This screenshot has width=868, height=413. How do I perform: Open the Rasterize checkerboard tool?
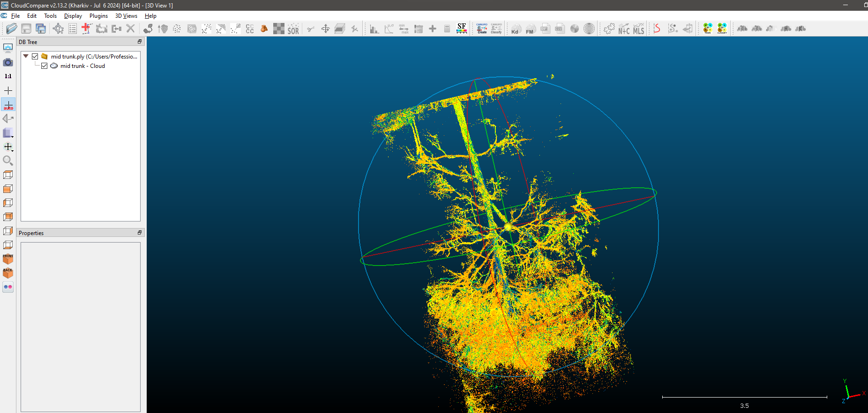tap(279, 29)
